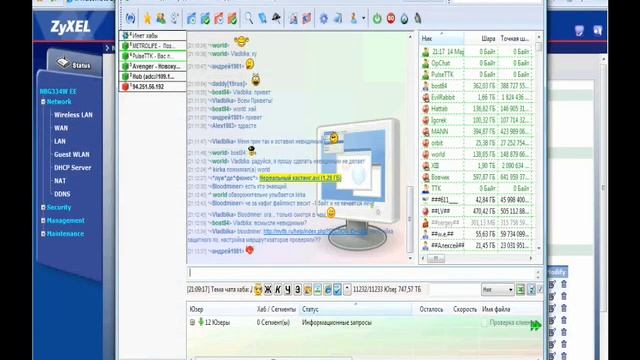
Task: Open Favorite Hubs via the star icon
Action: tap(147, 18)
